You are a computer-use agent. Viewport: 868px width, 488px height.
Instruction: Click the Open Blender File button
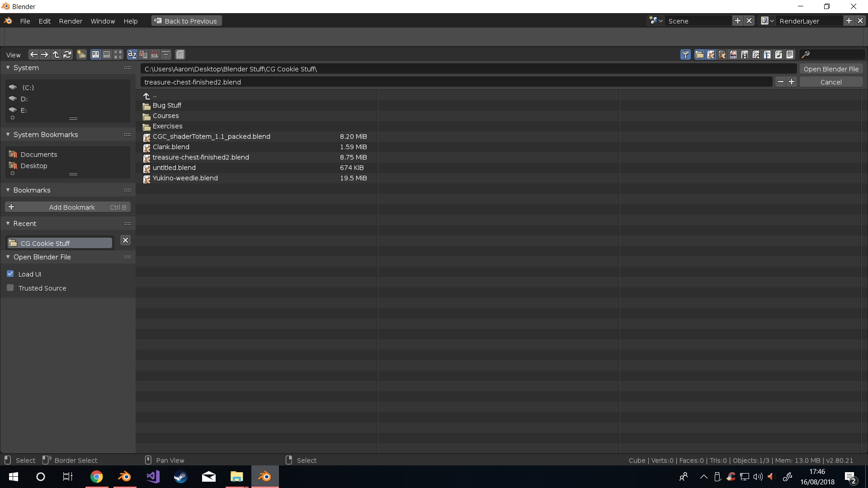pyautogui.click(x=831, y=69)
